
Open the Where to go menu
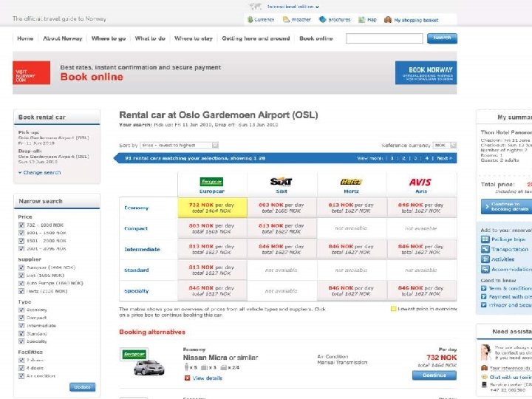pos(109,38)
